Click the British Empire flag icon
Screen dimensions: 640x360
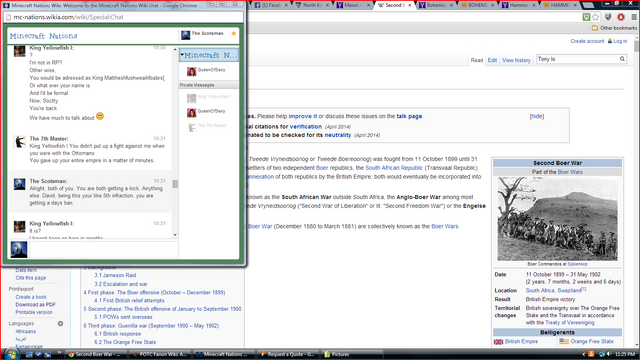coord(498,342)
